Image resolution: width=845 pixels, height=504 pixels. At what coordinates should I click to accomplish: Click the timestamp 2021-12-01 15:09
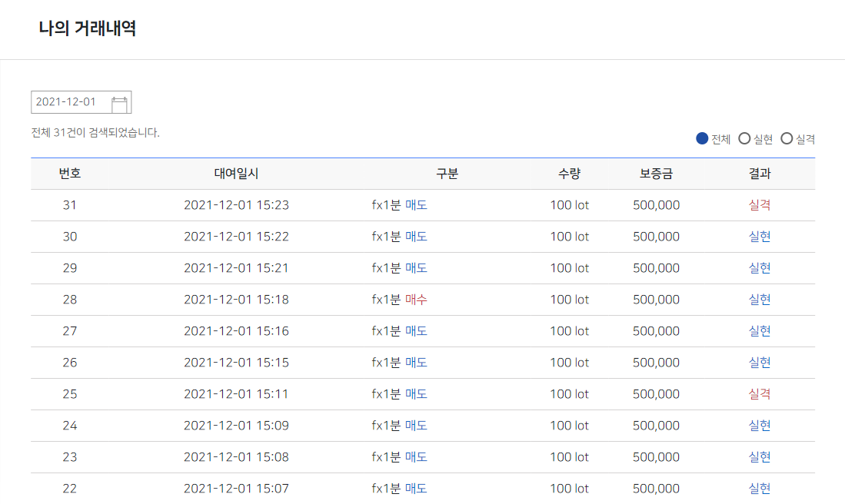tap(236, 426)
